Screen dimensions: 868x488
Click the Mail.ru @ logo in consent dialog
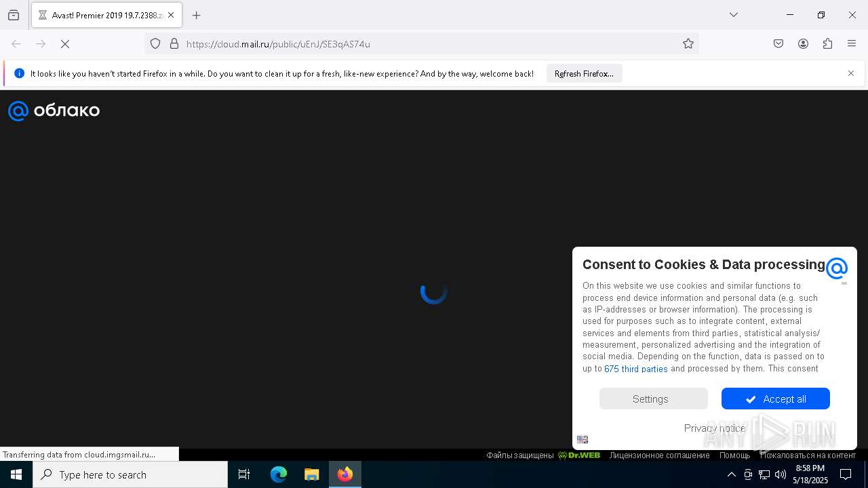click(837, 268)
